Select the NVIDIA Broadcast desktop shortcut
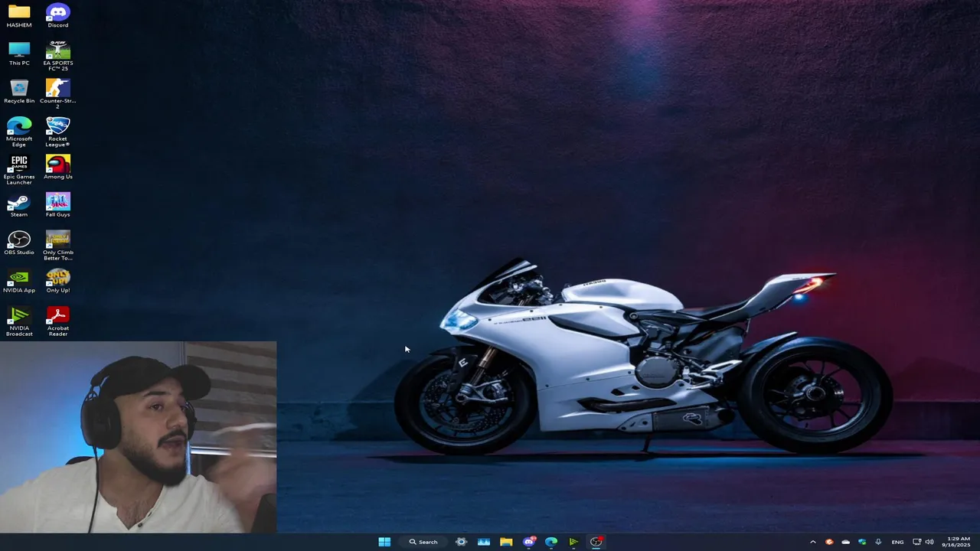The height and width of the screenshot is (551, 980). tap(19, 321)
